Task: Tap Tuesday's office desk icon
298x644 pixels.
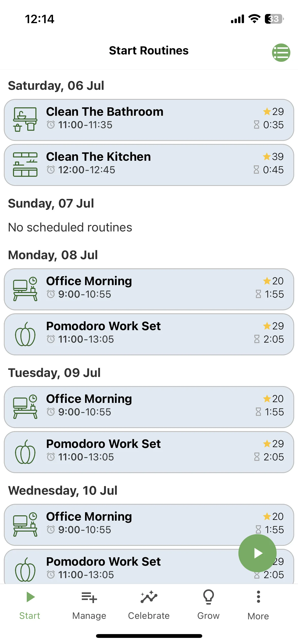Action: (25, 406)
